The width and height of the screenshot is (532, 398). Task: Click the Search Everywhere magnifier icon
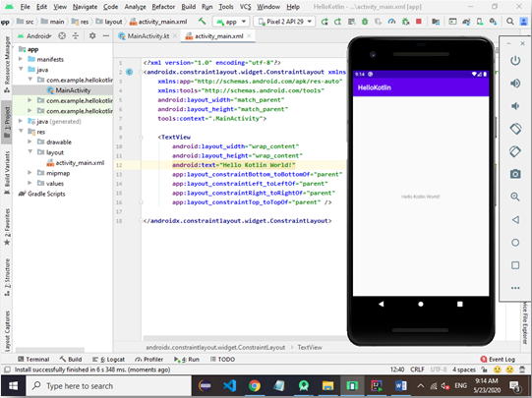coord(510,22)
